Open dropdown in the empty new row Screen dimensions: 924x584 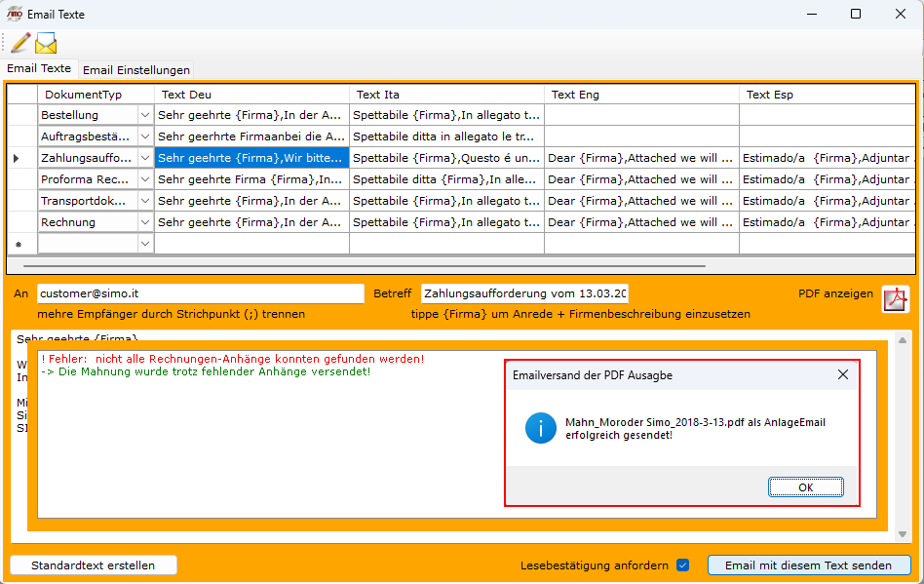coord(145,244)
